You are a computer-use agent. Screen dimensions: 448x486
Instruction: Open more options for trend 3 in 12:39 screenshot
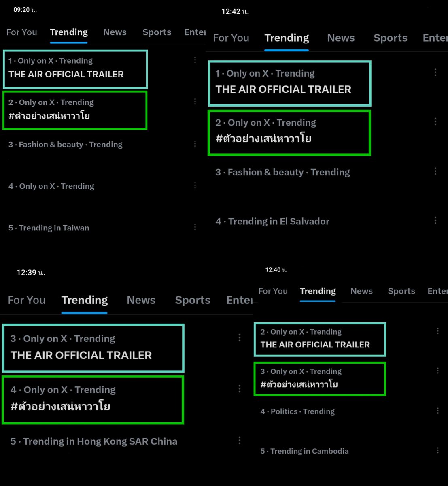(x=240, y=338)
